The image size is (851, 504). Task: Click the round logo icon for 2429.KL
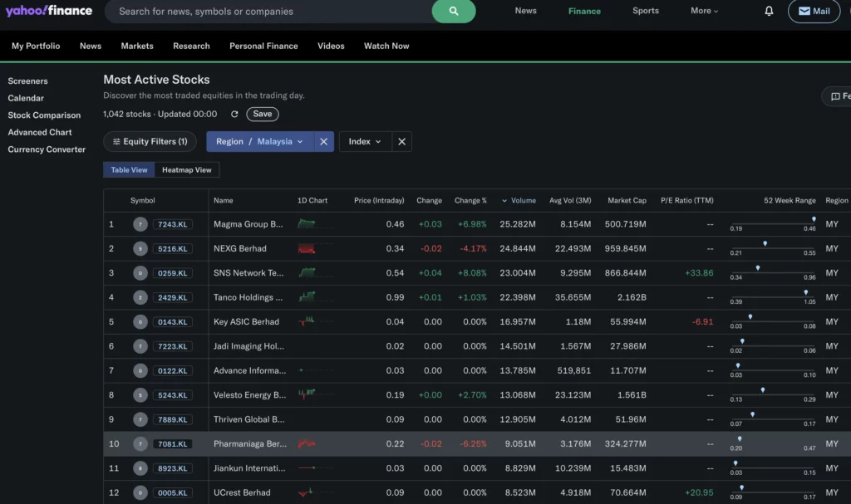coord(140,297)
